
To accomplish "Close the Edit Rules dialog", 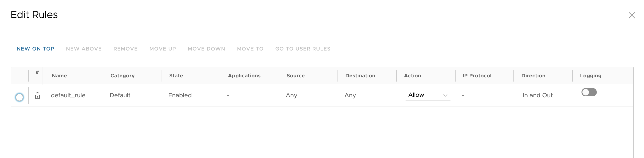I will coord(631,16).
